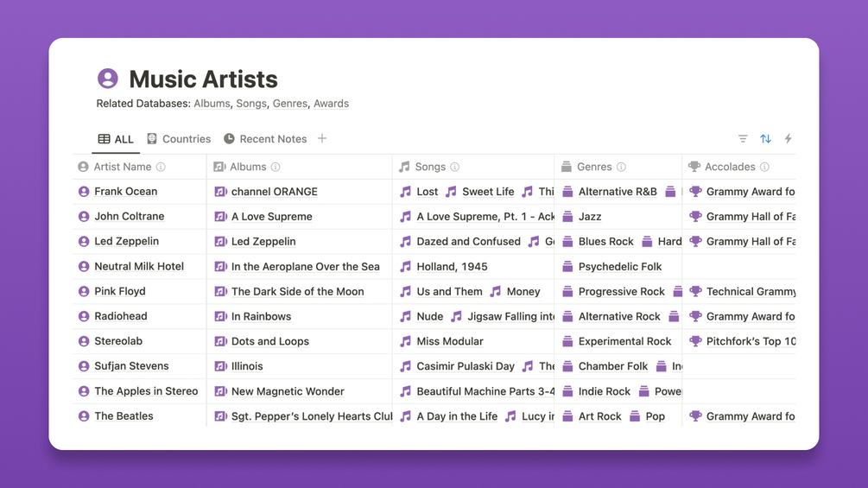Click the filter icon above the table
The width and height of the screenshot is (868, 488).
click(743, 139)
